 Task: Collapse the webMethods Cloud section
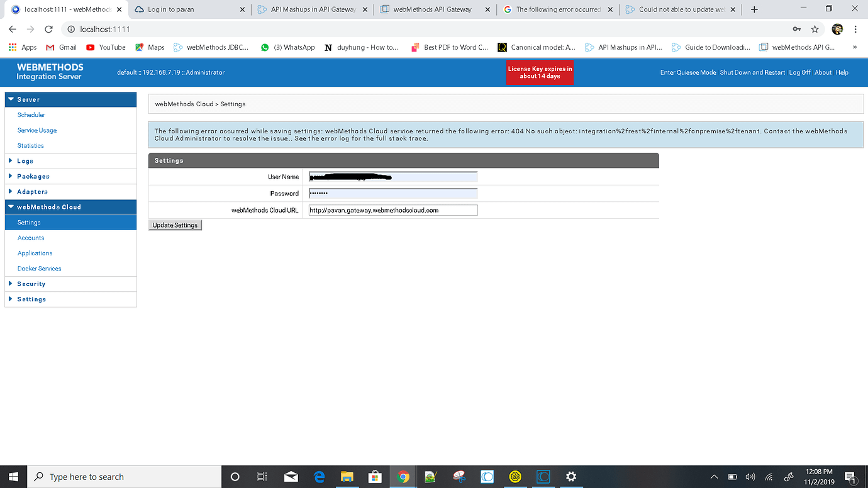[70, 207]
